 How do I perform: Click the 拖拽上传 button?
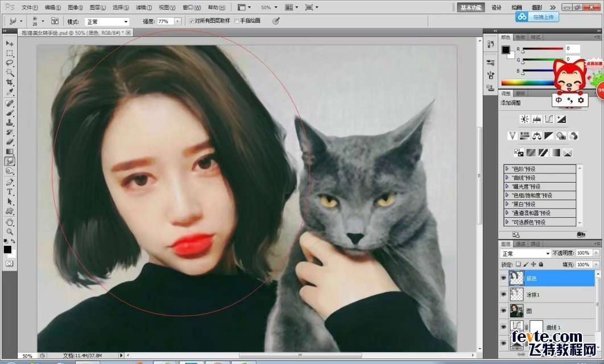coord(537,17)
